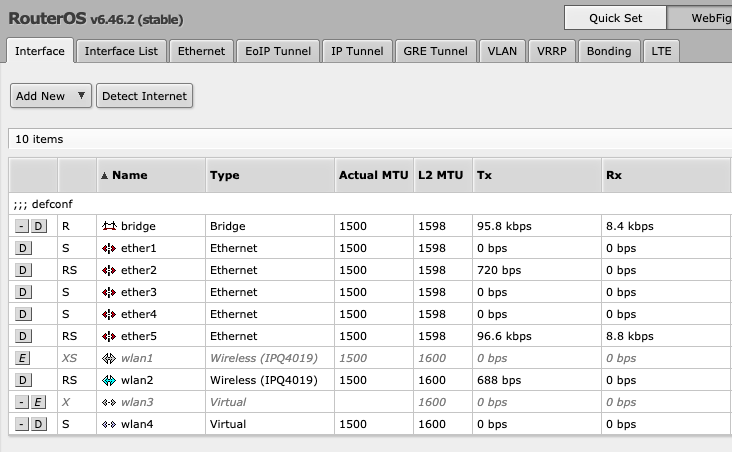Open the bridge interface name
Screen dimensions: 732x452
point(138,226)
